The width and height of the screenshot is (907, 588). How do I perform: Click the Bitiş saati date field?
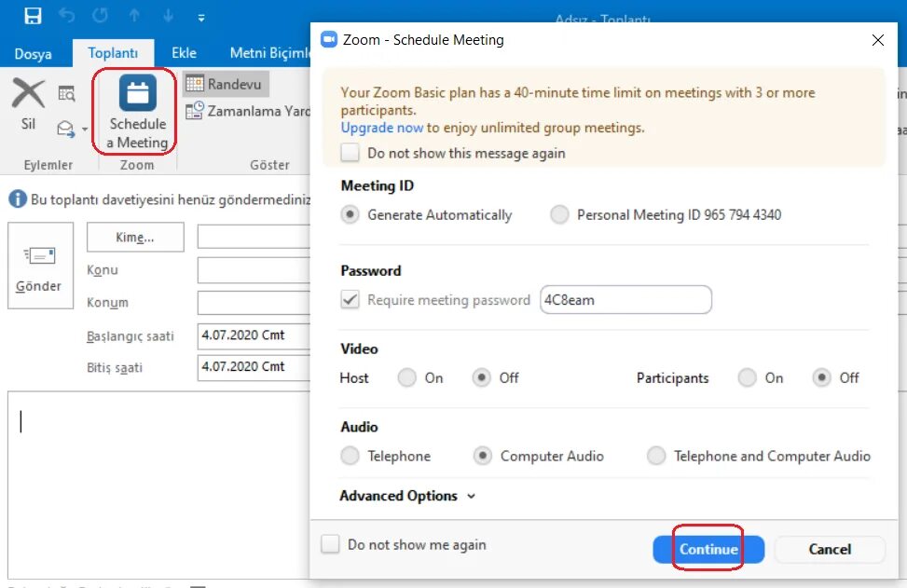coord(254,368)
